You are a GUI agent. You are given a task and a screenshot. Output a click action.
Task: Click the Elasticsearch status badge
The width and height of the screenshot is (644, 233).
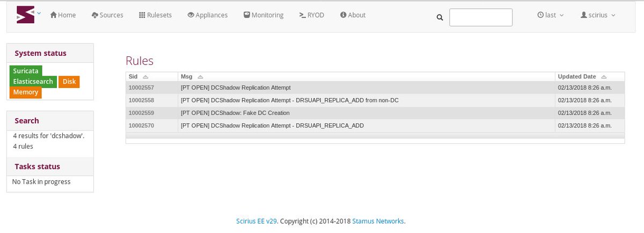tap(33, 82)
